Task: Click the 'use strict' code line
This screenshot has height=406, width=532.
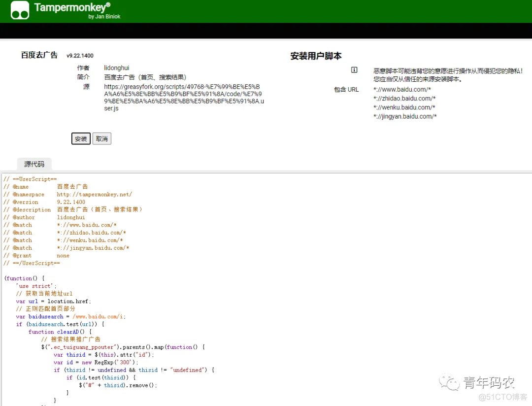Action: (36, 286)
